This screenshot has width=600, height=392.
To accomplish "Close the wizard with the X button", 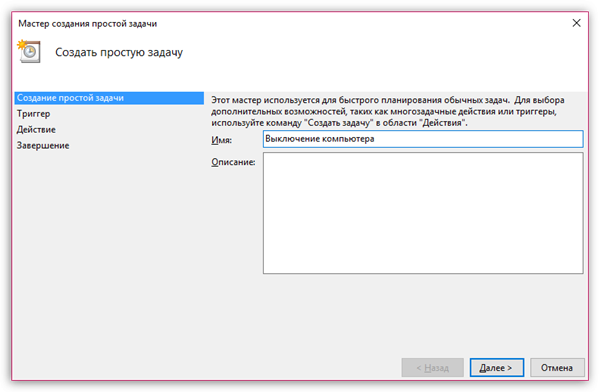I will coord(576,23).
